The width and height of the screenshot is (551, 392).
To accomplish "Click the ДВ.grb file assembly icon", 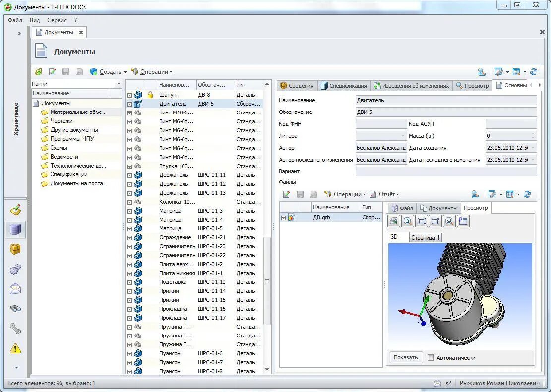I will pos(291,218).
